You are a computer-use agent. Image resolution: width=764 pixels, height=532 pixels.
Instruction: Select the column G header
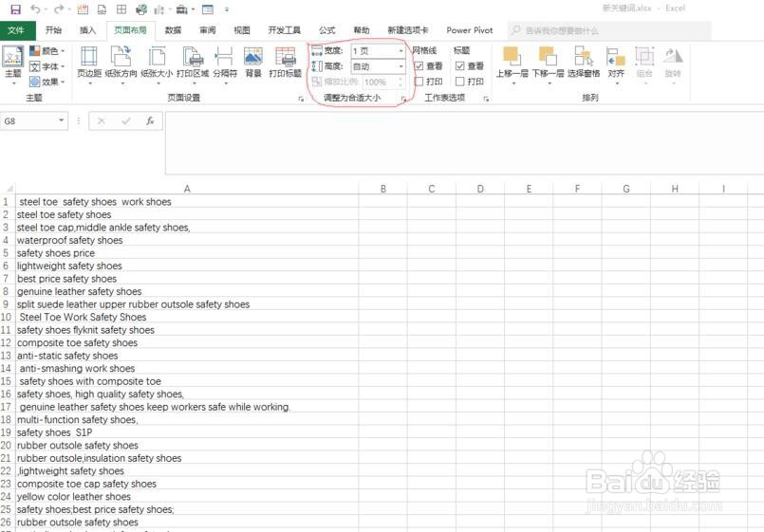point(626,189)
